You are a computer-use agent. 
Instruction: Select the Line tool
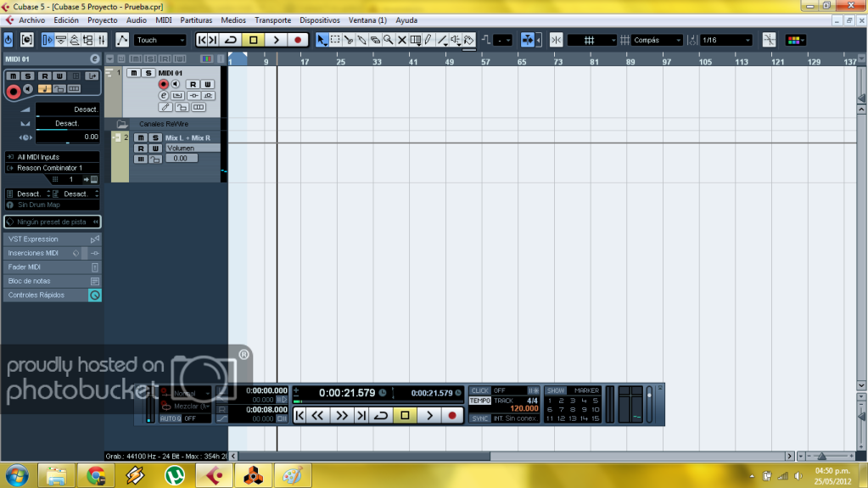(442, 40)
